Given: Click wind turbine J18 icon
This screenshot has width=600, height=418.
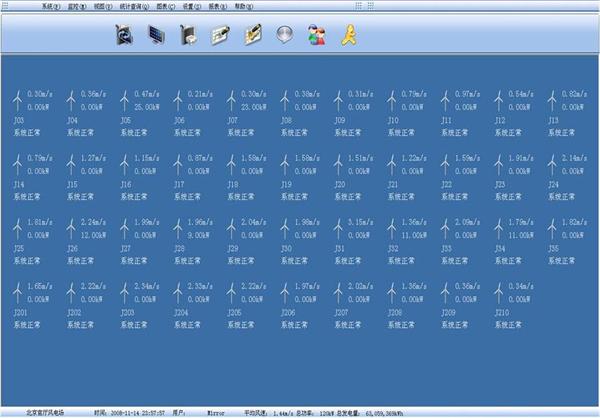Looking at the screenshot, I should tap(233, 164).
